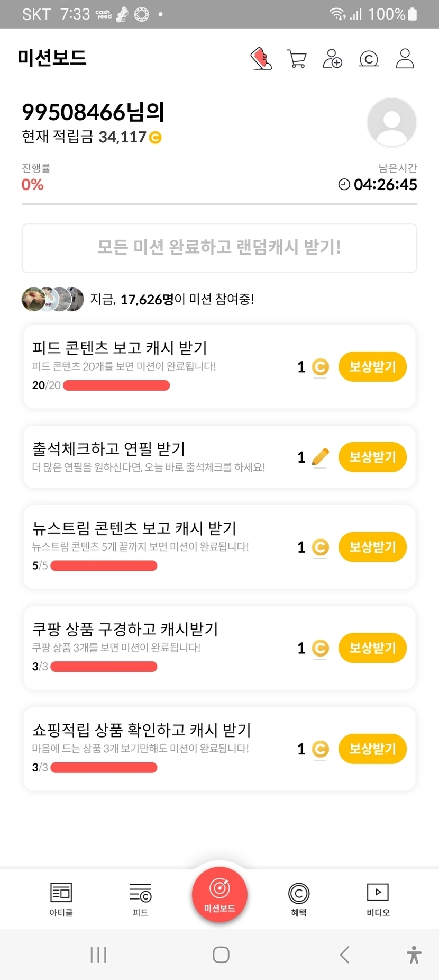This screenshot has height=980, width=439.
Task: Claim reward for 뉴스트림 콘텐츠 mission
Action: 372,547
